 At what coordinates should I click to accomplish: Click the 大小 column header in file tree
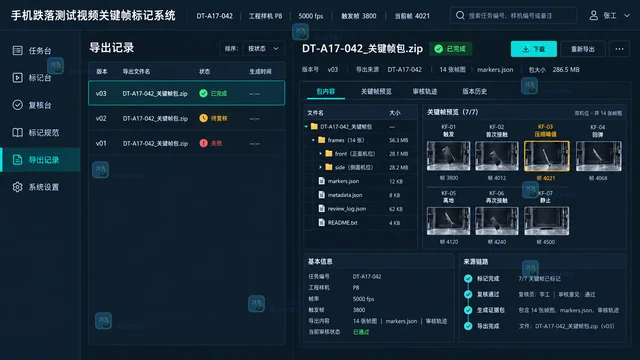tap(395, 113)
